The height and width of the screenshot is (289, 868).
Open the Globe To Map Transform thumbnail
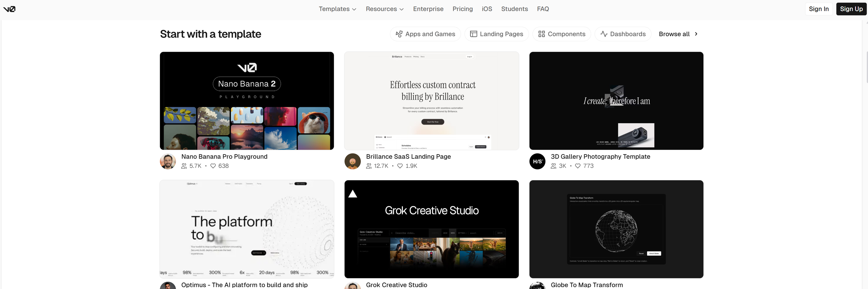(x=616, y=229)
